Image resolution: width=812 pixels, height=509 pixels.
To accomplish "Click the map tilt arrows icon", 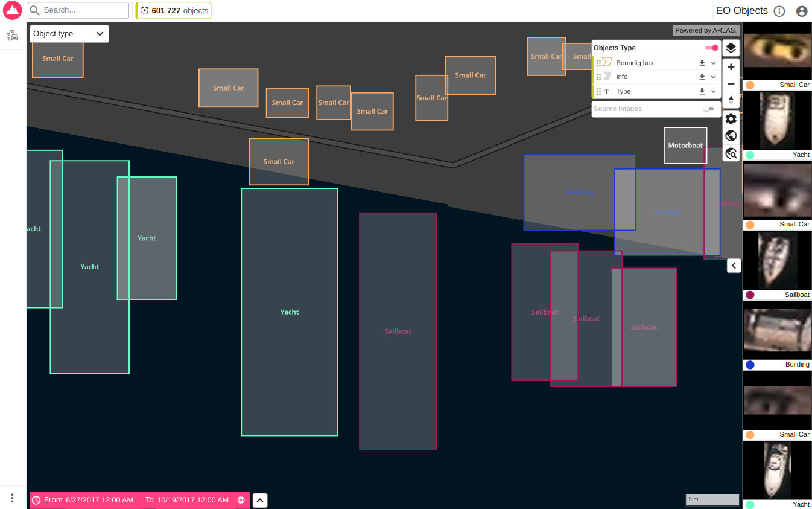I will (x=731, y=101).
